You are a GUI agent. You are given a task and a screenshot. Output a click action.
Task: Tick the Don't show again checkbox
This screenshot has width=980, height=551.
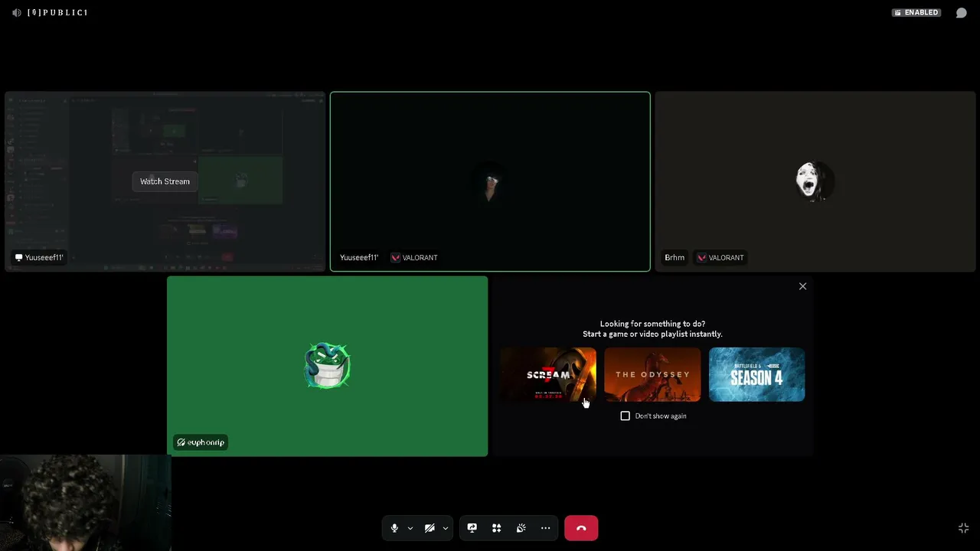(x=625, y=416)
